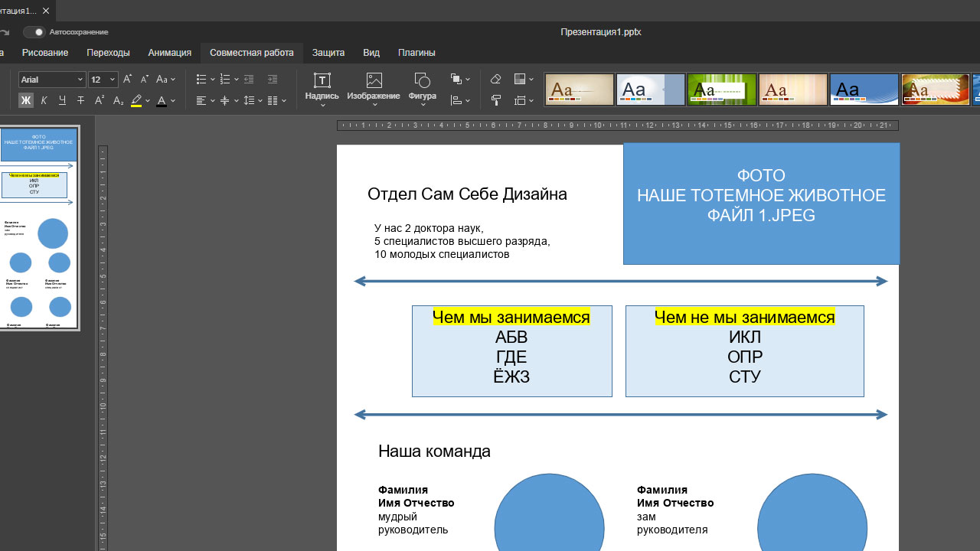Screen dimensions: 980x551
Task: Apply numbered list icon
Action: click(x=225, y=80)
